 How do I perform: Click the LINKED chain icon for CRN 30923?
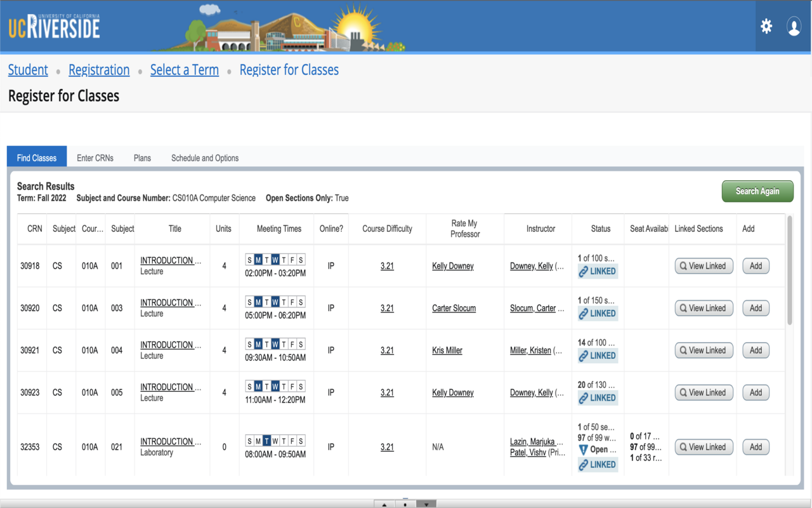[584, 398]
